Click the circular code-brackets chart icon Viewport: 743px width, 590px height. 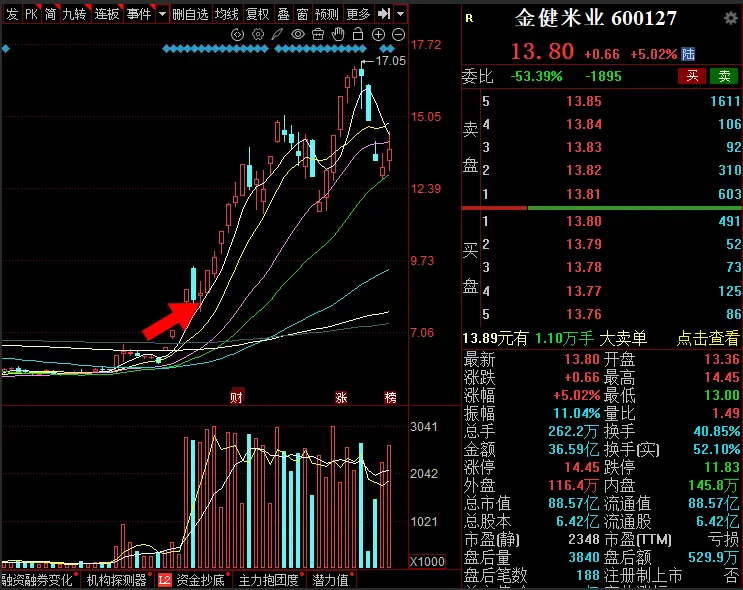[x=237, y=35]
